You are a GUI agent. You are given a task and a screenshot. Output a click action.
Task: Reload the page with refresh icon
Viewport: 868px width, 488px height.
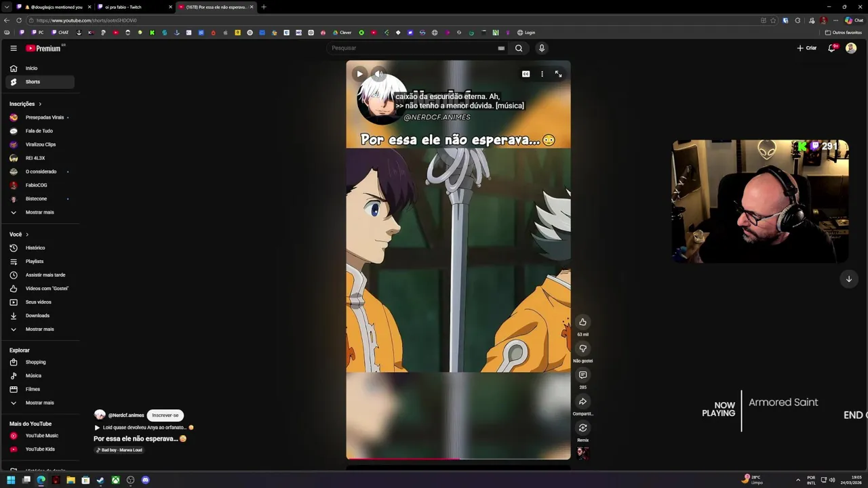point(19,20)
